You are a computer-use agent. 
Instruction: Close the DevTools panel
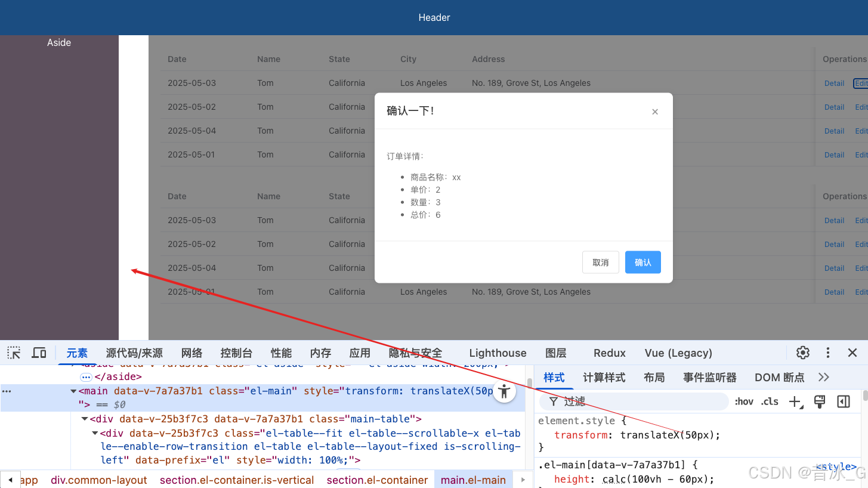click(852, 353)
